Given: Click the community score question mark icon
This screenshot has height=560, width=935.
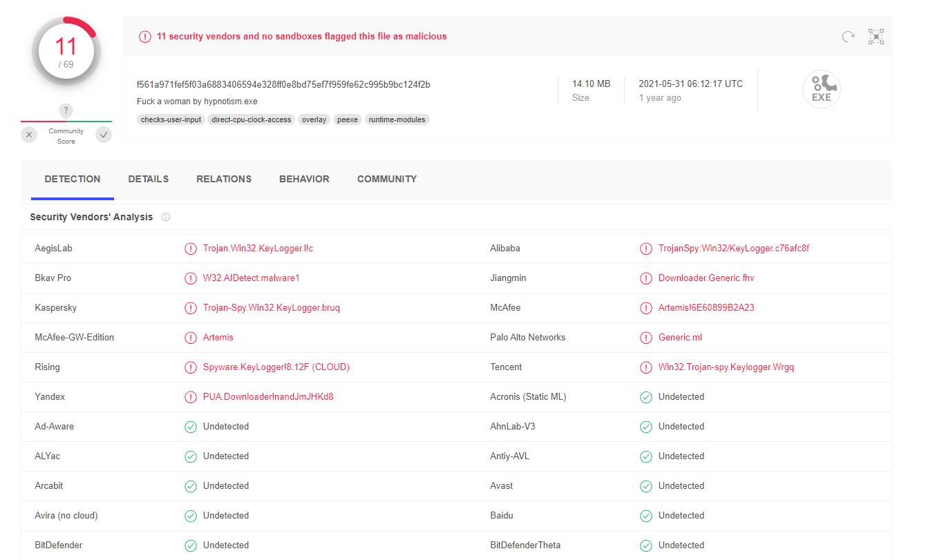Looking at the screenshot, I should click(x=66, y=110).
